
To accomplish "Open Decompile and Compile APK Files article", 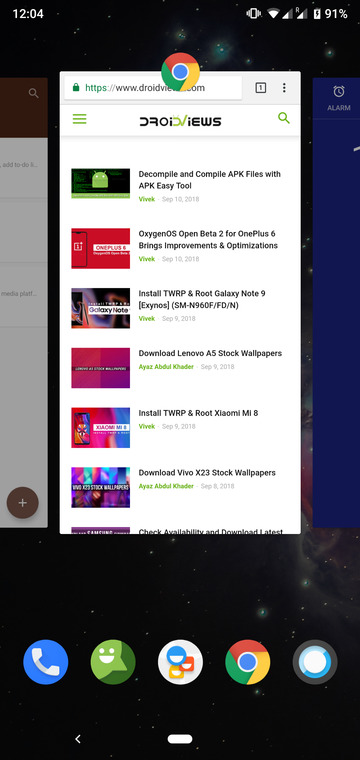I will (209, 180).
